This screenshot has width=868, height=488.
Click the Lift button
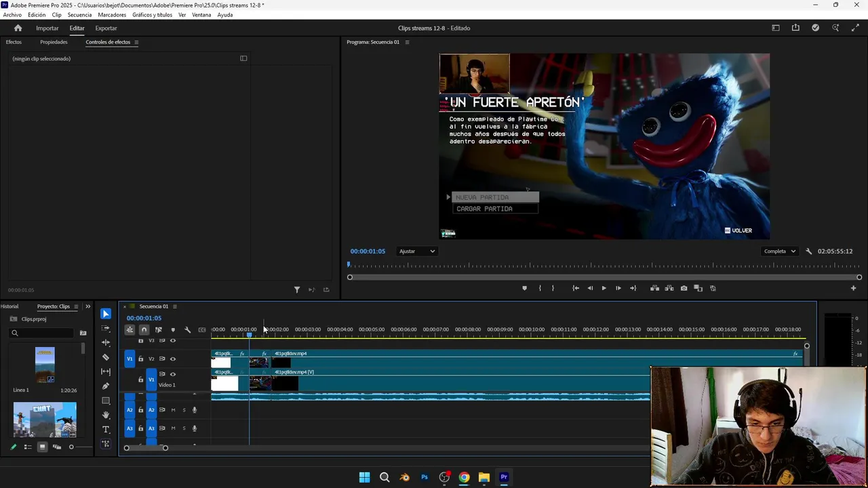[654, 288]
